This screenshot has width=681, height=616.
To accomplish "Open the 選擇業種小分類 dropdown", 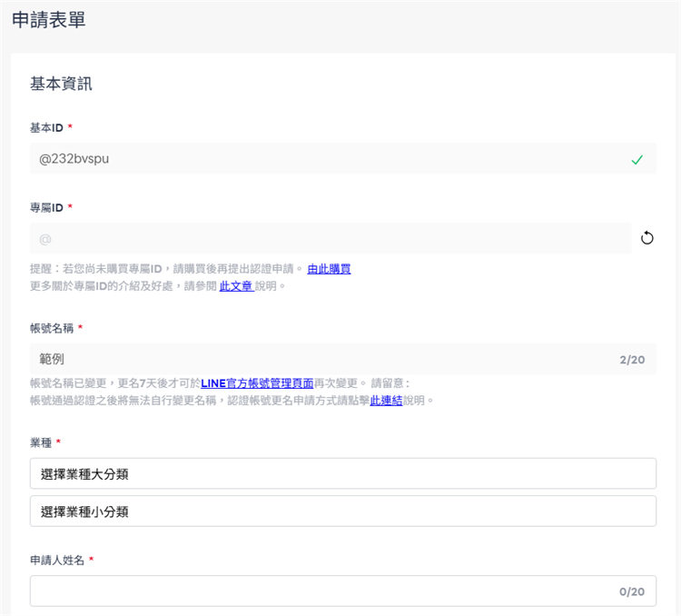I will (x=343, y=512).
